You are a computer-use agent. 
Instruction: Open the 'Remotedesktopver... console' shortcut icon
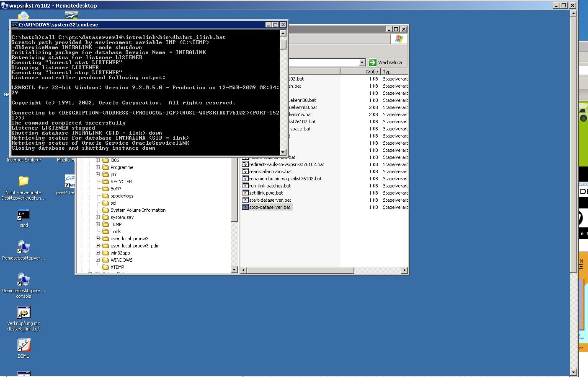click(23, 280)
